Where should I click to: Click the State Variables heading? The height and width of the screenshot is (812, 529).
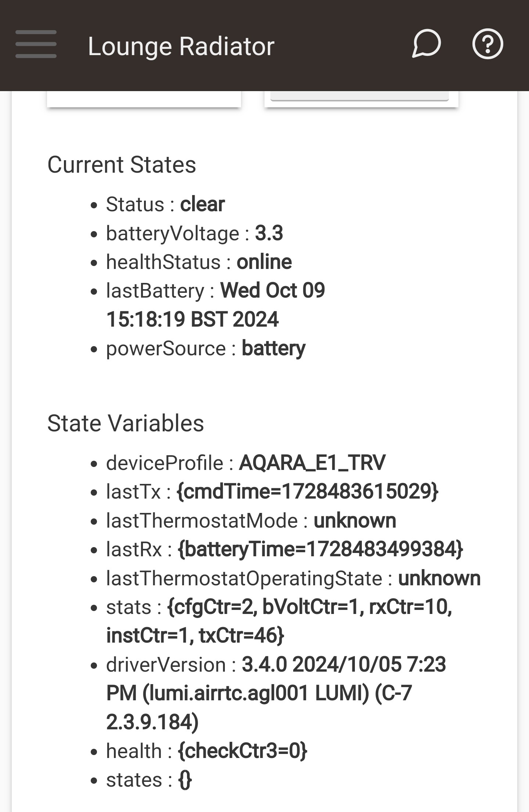(x=125, y=423)
